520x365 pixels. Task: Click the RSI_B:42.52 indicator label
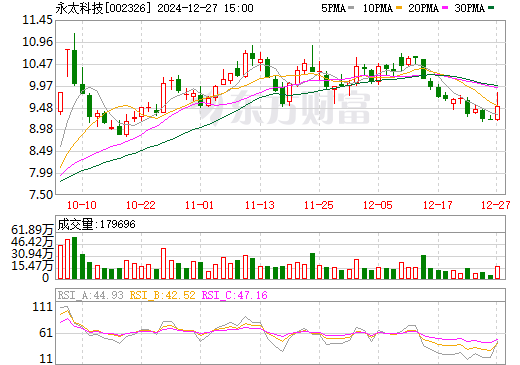coord(162,295)
